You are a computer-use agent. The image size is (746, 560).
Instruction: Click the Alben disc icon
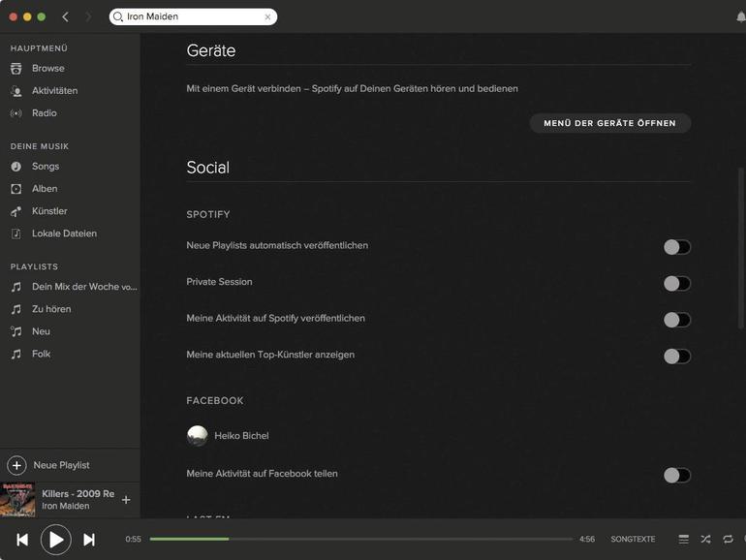[16, 189]
